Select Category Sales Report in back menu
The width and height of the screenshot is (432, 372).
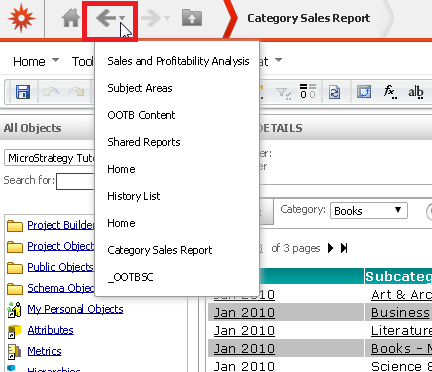click(x=160, y=250)
